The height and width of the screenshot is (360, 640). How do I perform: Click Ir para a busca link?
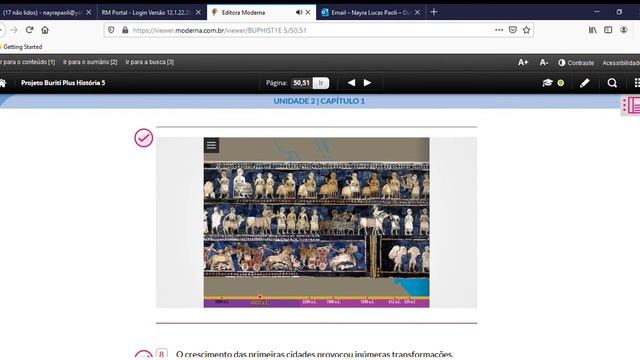[150, 62]
